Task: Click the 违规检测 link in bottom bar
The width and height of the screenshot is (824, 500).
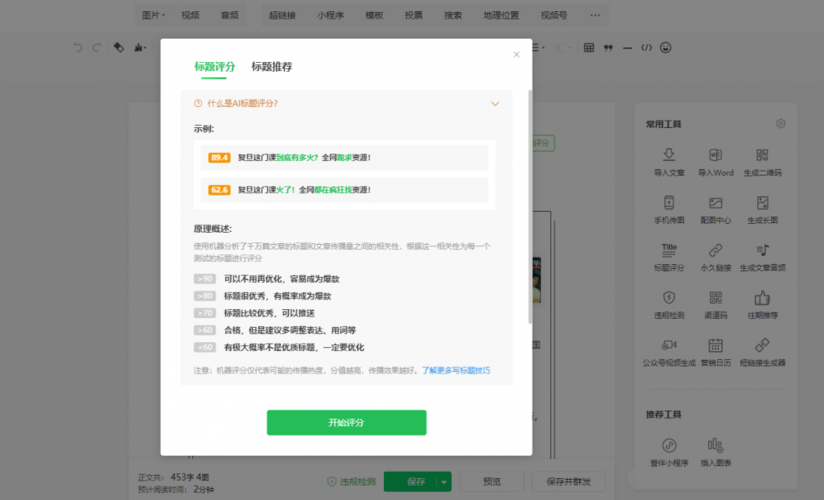Action: (x=351, y=482)
